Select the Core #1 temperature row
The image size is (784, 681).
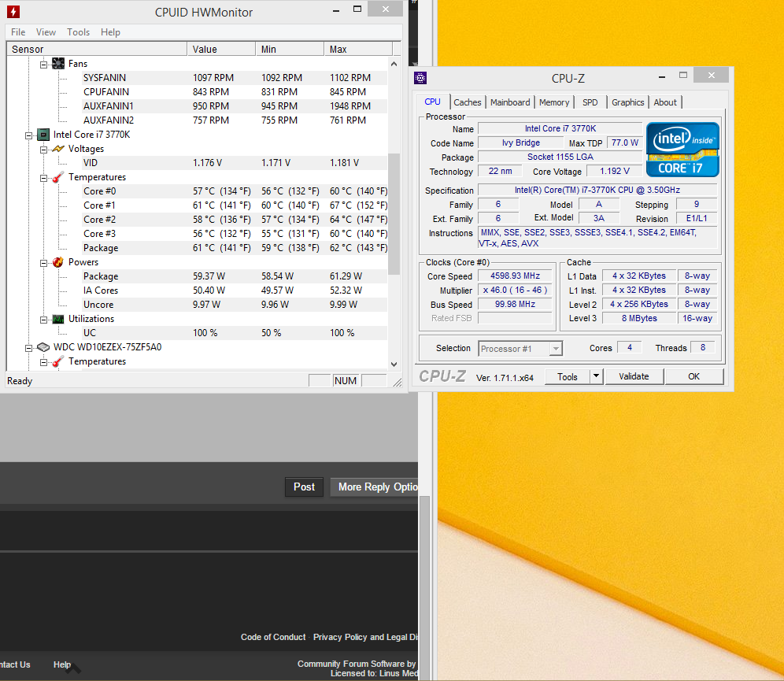click(235, 205)
